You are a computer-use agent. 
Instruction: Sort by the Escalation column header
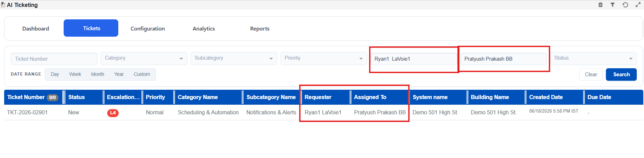123,97
